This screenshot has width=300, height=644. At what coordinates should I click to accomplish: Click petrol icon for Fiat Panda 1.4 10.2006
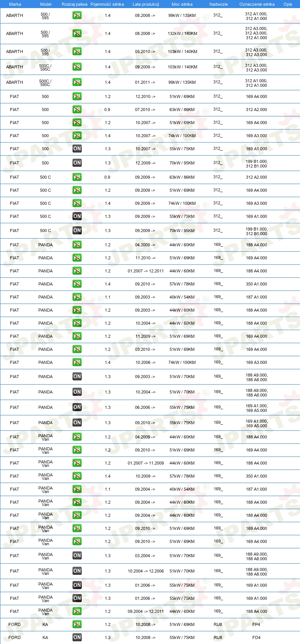click(77, 362)
